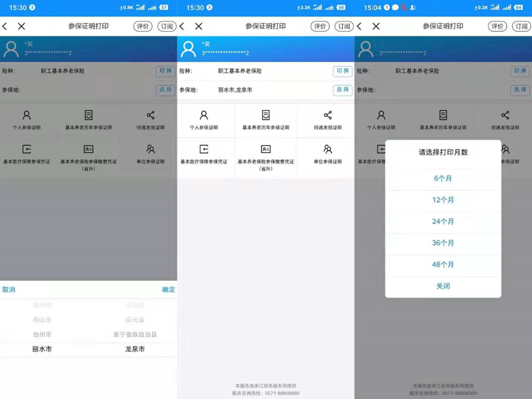This screenshot has height=399, width=532.
Task: Open 基本养老历年参保证明 on the middle screen
Action: 266,116
